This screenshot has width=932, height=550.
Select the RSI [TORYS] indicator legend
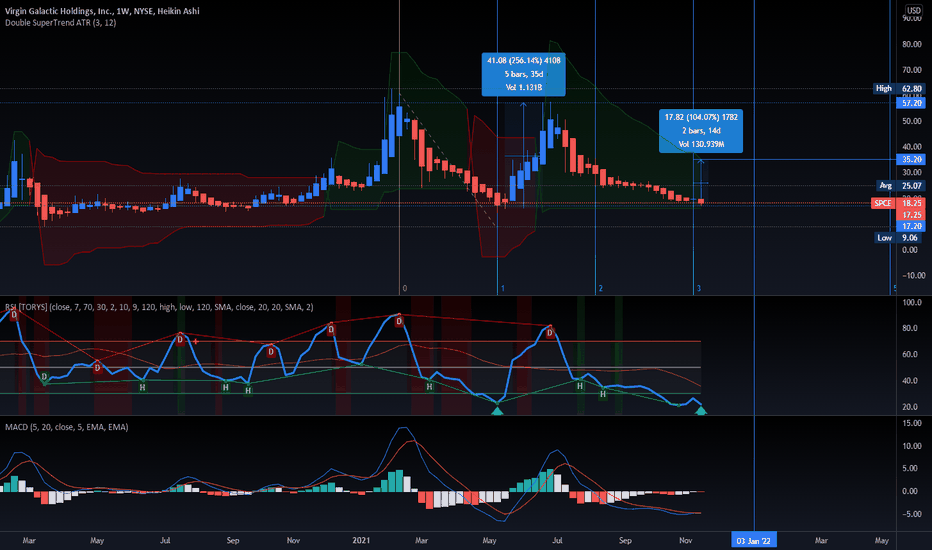tap(159, 307)
